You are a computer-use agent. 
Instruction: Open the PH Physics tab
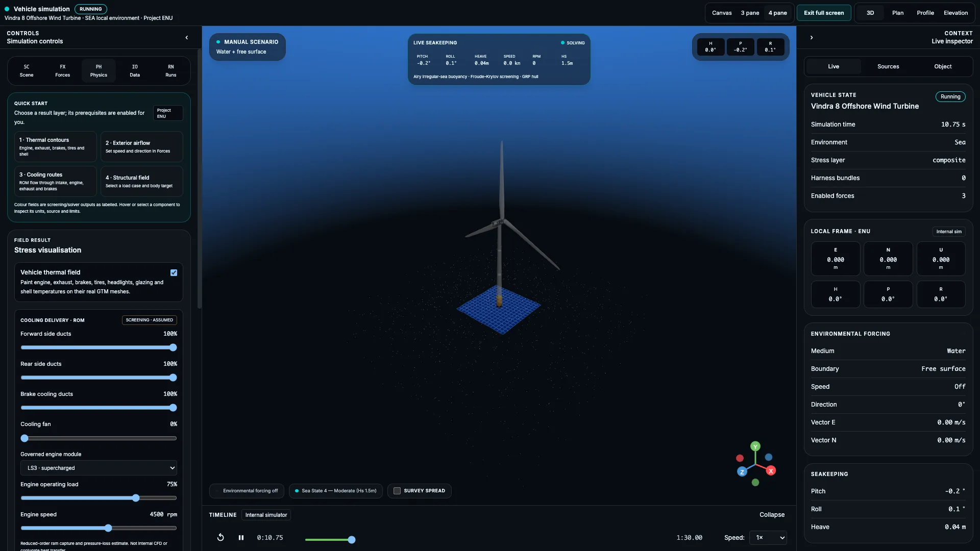point(99,70)
